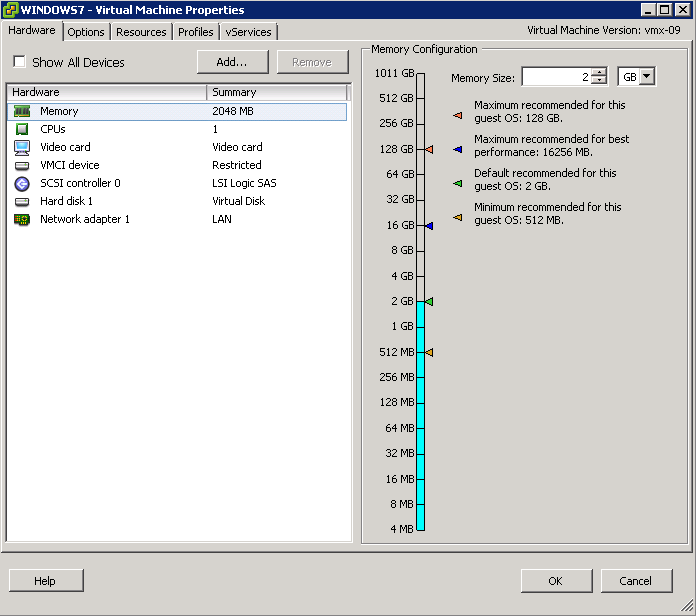Select the CPUs chip icon
696x616 pixels.
coord(22,129)
